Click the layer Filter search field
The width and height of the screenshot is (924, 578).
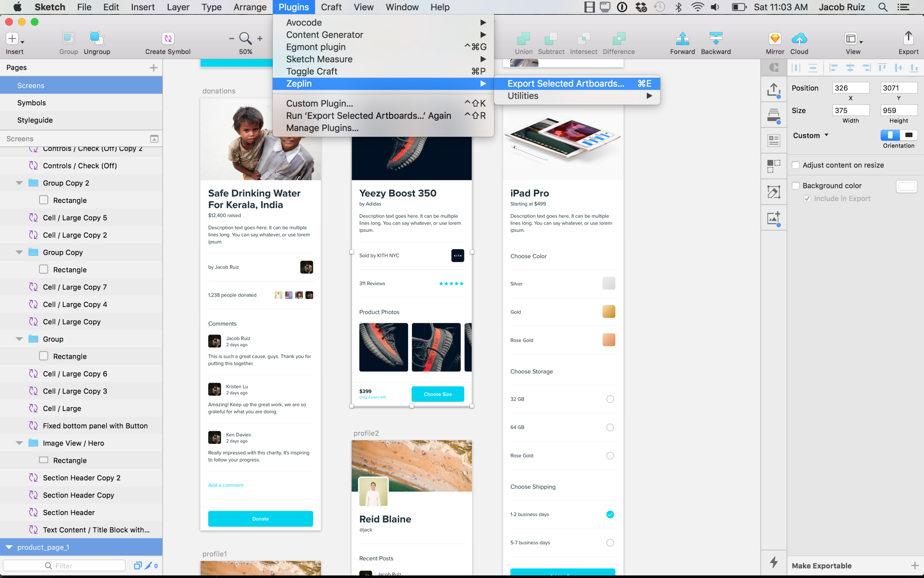pyautogui.click(x=64, y=565)
